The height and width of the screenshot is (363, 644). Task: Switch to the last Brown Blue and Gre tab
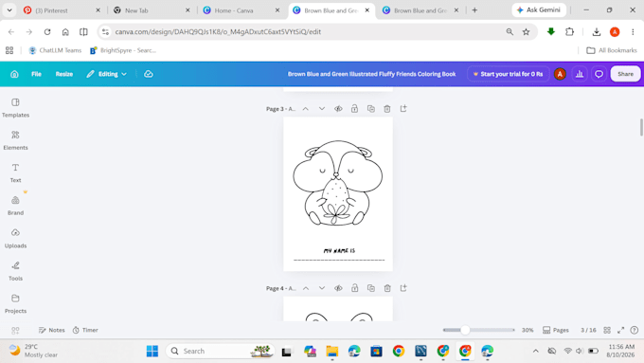(x=420, y=10)
